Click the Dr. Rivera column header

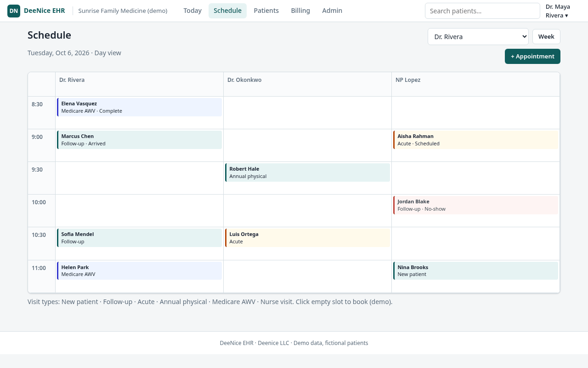[x=139, y=84]
